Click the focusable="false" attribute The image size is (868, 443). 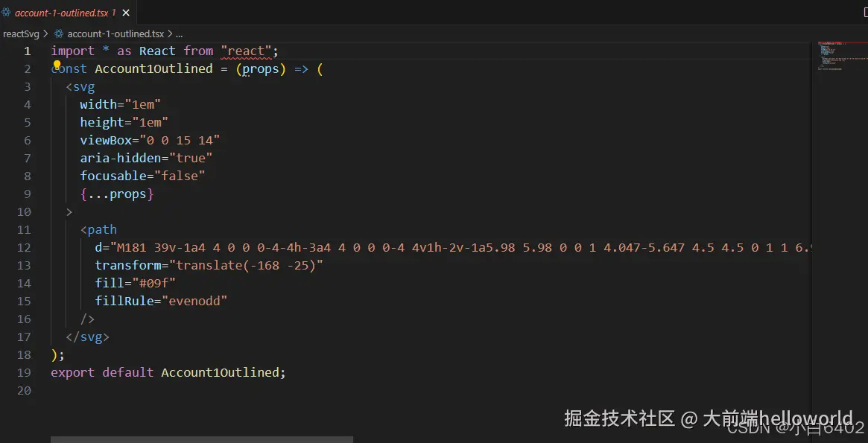(x=143, y=176)
